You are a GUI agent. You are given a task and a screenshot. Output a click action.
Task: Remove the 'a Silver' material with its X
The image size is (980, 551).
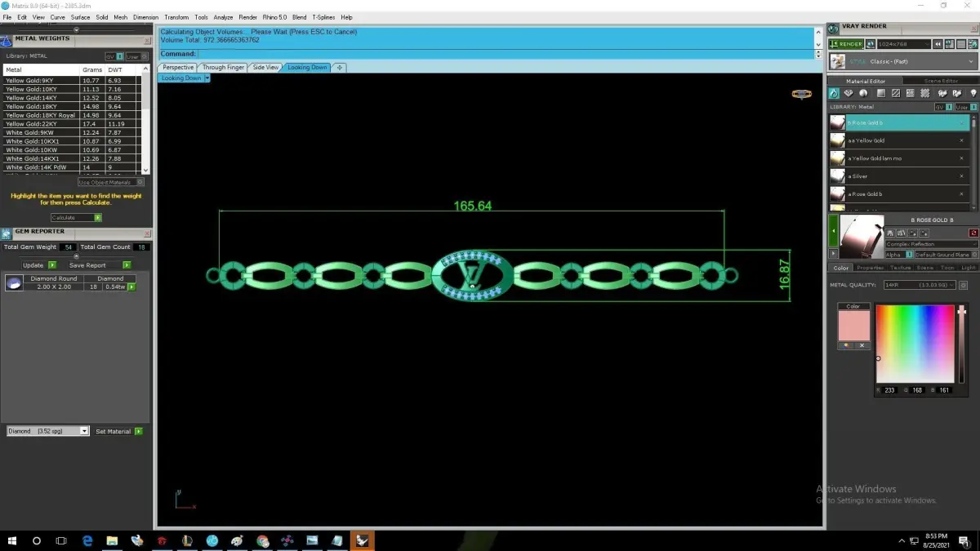pyautogui.click(x=961, y=176)
